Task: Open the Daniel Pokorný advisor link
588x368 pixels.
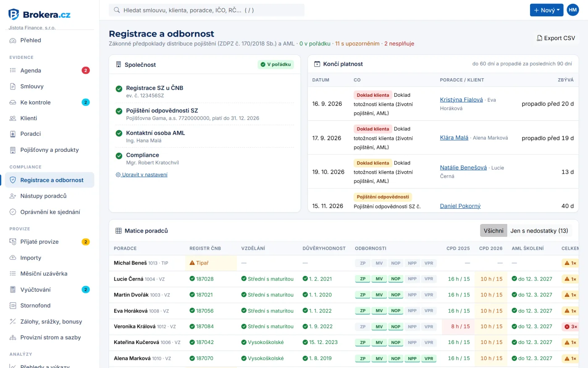Action: tap(460, 206)
